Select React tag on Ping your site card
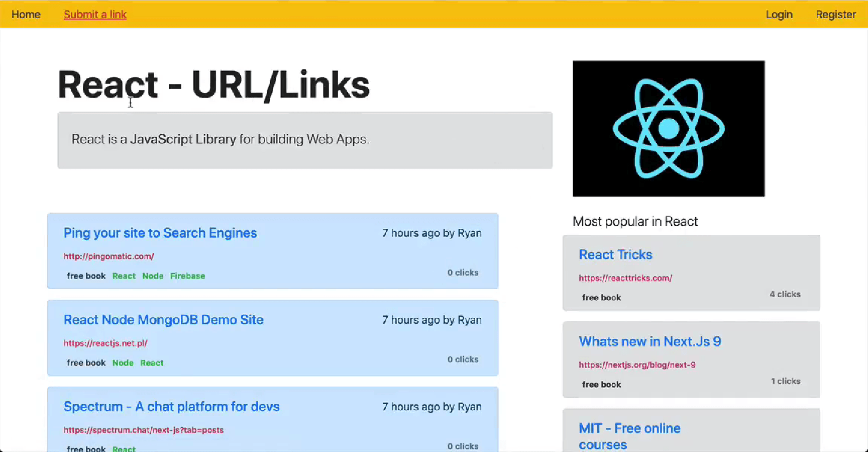 [124, 276]
